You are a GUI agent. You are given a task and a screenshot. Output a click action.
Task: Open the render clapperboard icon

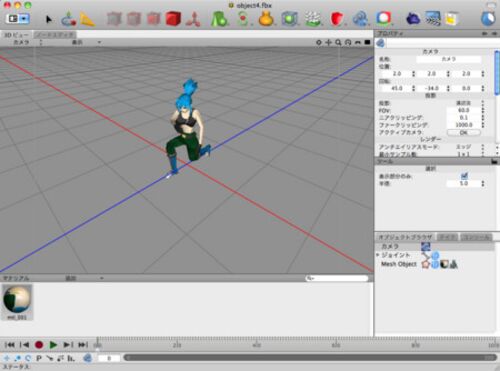pos(433,19)
